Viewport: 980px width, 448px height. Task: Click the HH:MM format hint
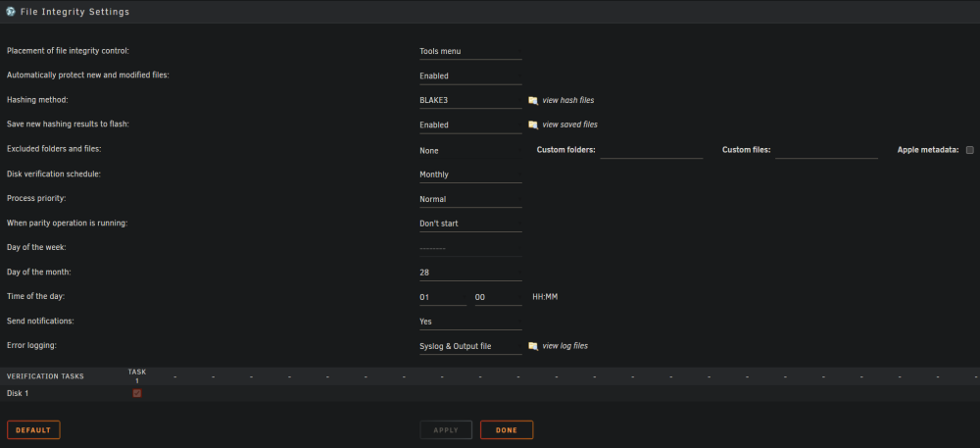545,297
